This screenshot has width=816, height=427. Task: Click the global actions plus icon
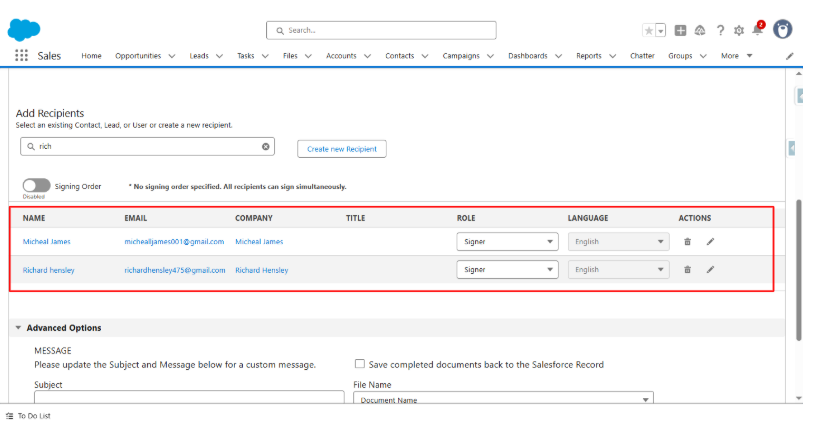681,30
